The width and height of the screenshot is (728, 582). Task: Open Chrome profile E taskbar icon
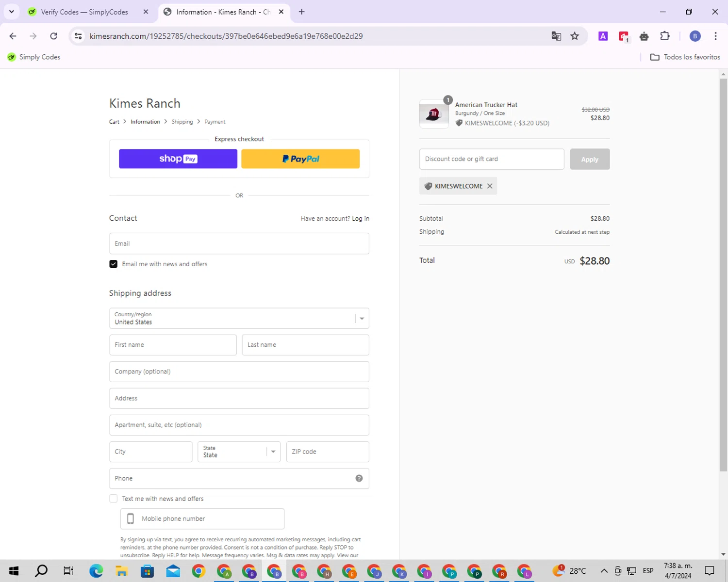click(349, 571)
